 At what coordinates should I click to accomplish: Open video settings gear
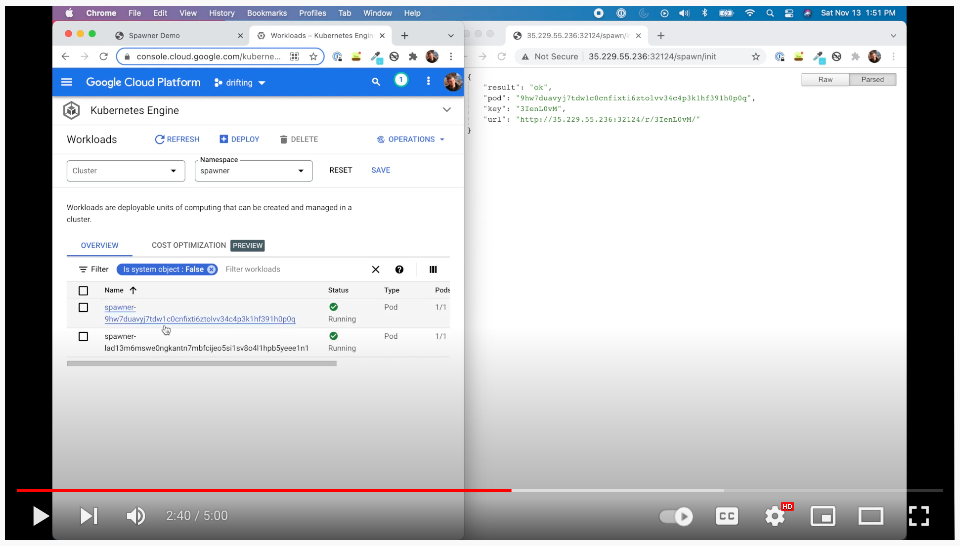pos(775,516)
